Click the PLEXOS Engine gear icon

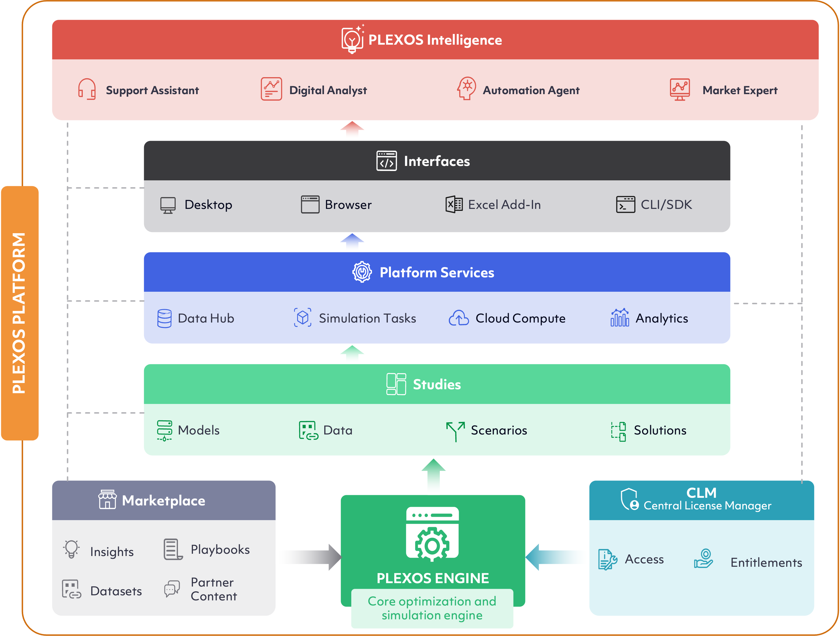tap(432, 544)
